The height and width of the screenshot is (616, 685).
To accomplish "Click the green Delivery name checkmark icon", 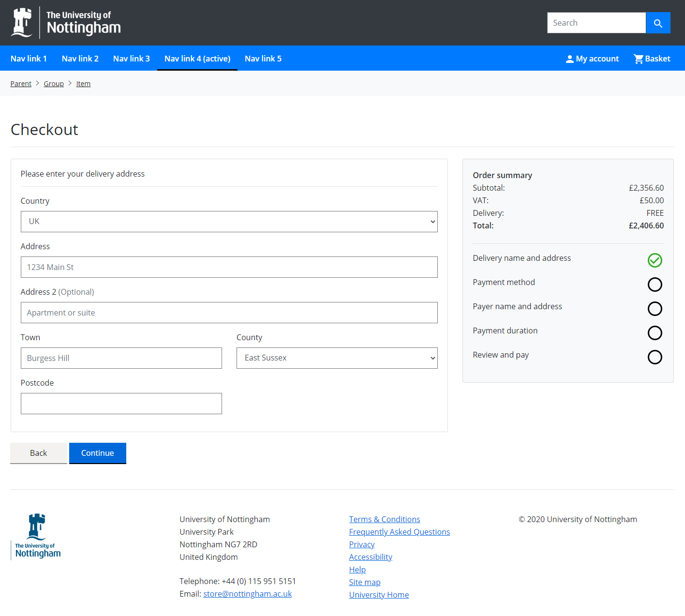I will pyautogui.click(x=655, y=260).
